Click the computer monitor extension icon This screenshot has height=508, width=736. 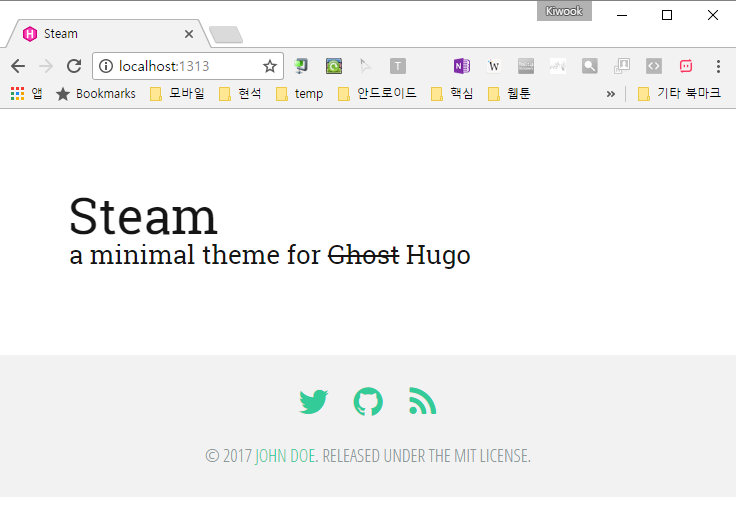pos(301,66)
